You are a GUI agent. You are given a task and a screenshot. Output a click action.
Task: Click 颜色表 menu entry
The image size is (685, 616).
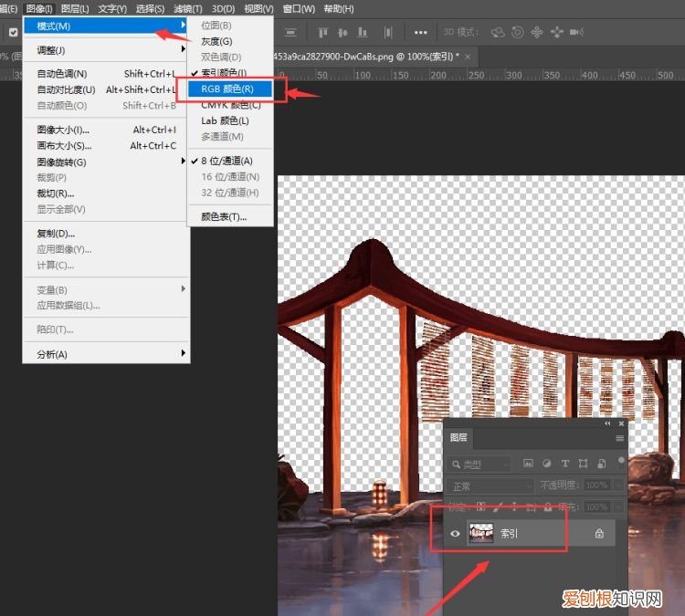[224, 216]
